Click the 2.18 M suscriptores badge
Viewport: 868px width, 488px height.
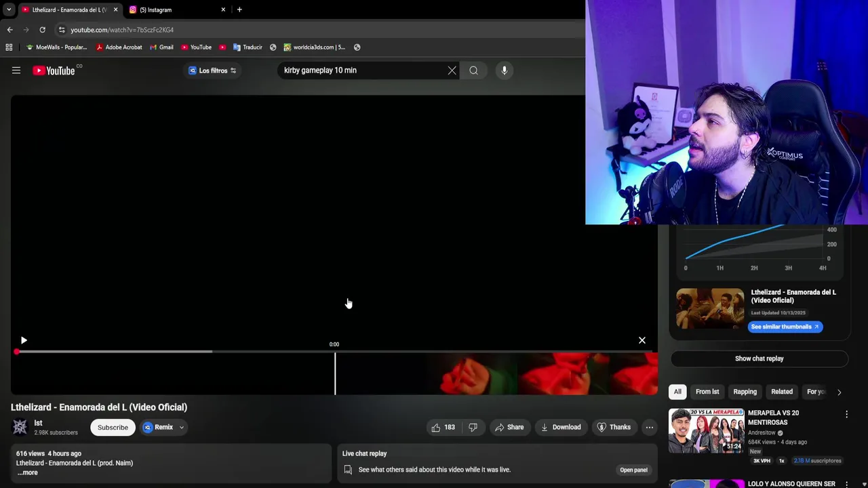point(817,461)
